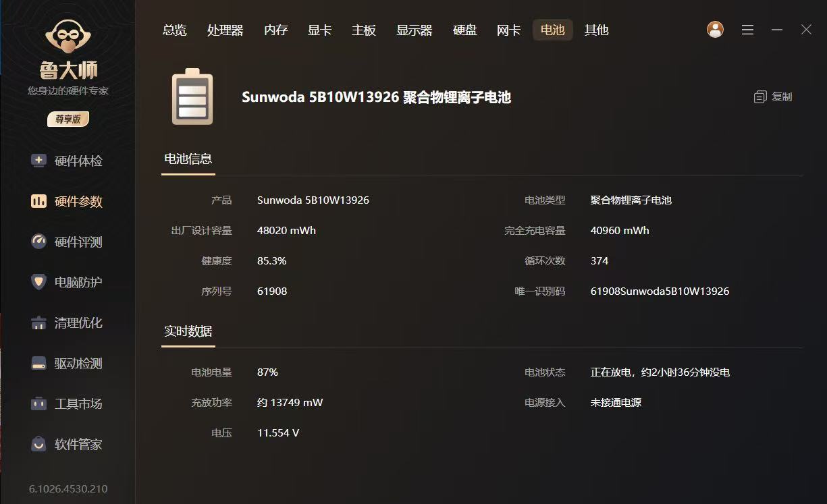
Task: Open the 其他 tab
Action: 596,30
